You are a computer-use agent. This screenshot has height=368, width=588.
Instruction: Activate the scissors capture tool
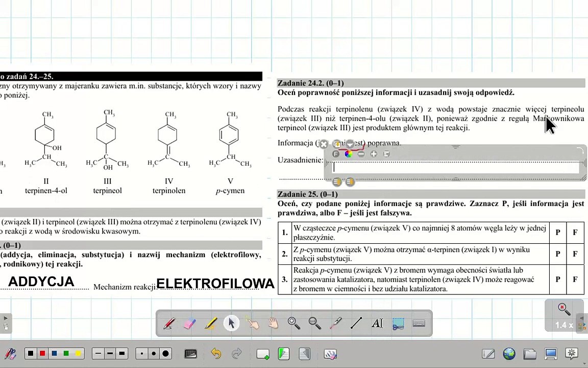tap(398, 324)
